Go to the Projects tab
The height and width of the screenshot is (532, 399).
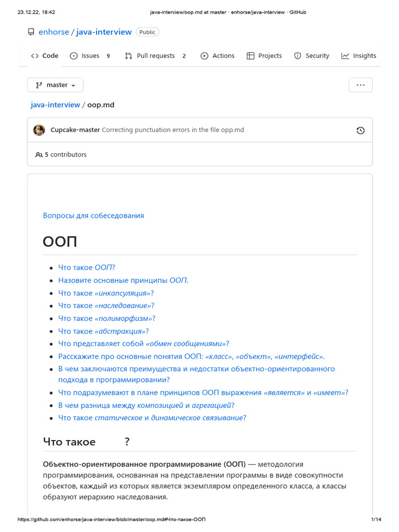coord(264,56)
